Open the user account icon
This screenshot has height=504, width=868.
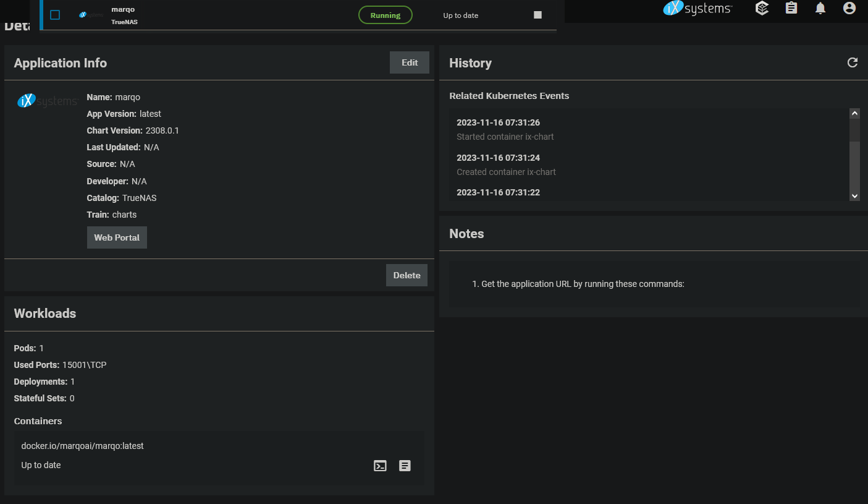click(x=849, y=8)
